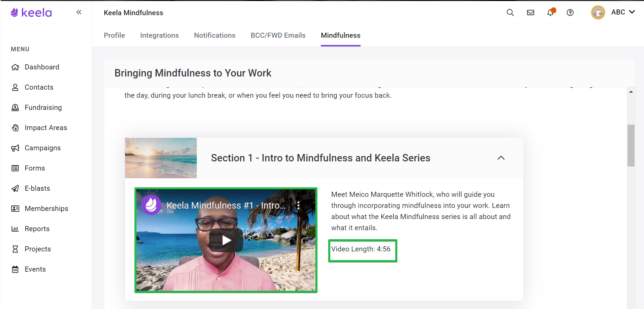
Task: Open the search magnifier icon
Action: (x=510, y=12)
